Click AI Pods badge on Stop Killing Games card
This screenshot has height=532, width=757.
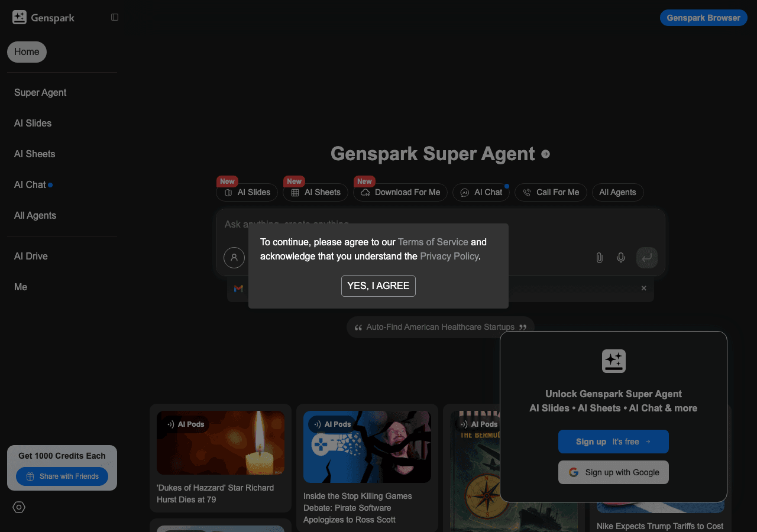332,424
